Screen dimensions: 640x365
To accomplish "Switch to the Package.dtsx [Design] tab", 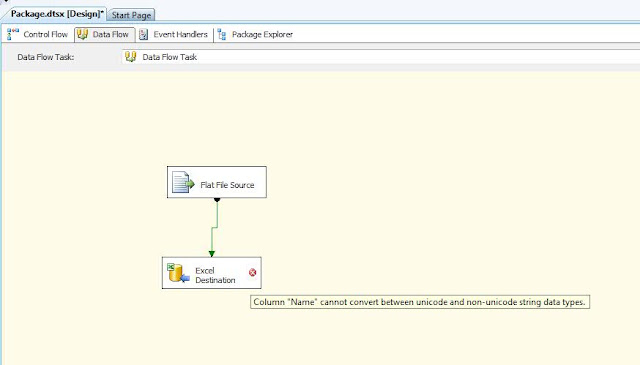I will [x=56, y=14].
